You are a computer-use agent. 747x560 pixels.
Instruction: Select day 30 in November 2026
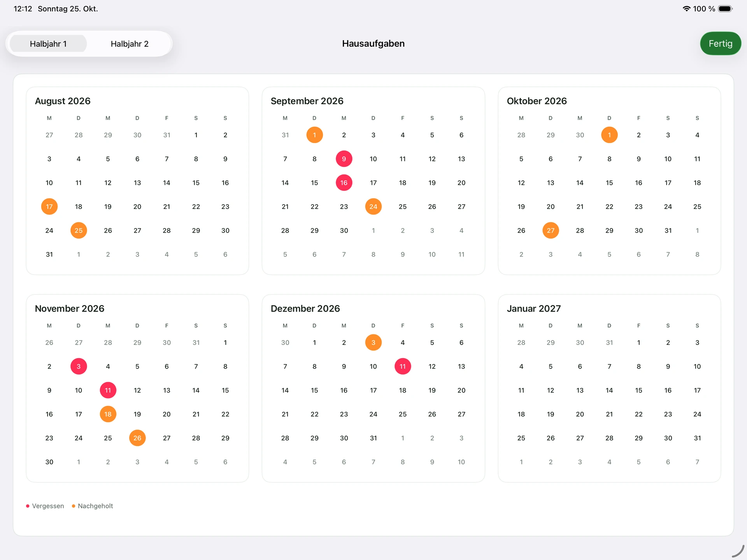click(49, 462)
